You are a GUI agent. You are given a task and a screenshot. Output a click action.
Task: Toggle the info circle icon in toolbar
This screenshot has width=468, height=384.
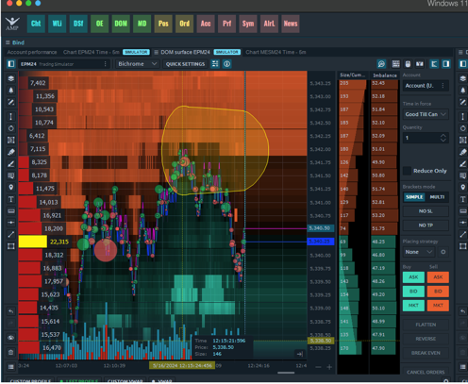(227, 64)
